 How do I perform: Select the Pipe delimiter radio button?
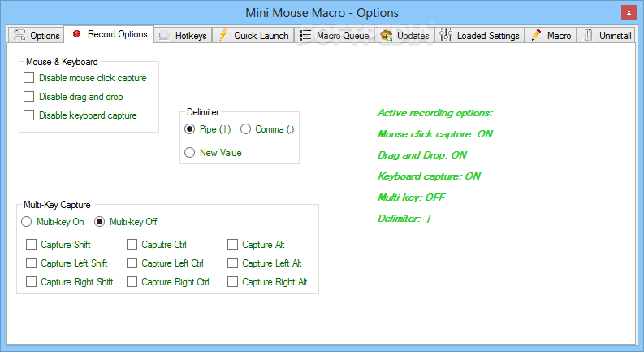[189, 129]
